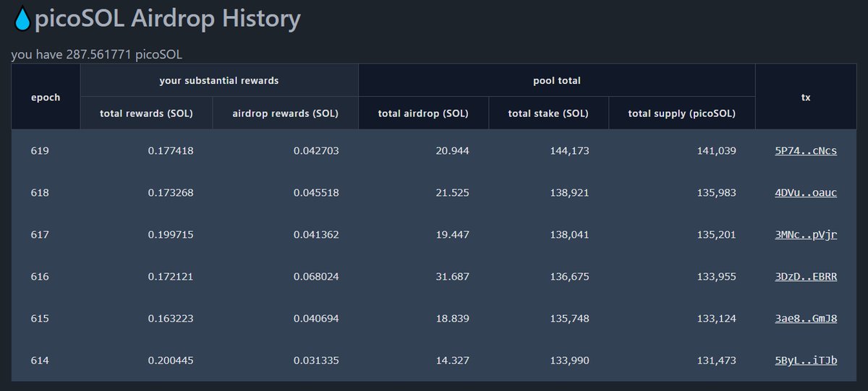
Task: Click total stake value 138,041
Action: pyautogui.click(x=570, y=235)
